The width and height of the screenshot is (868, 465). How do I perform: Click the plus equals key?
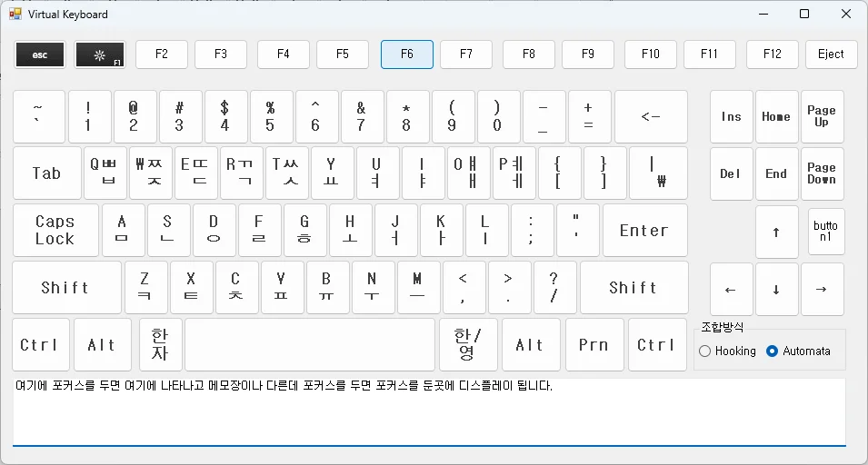coord(589,116)
